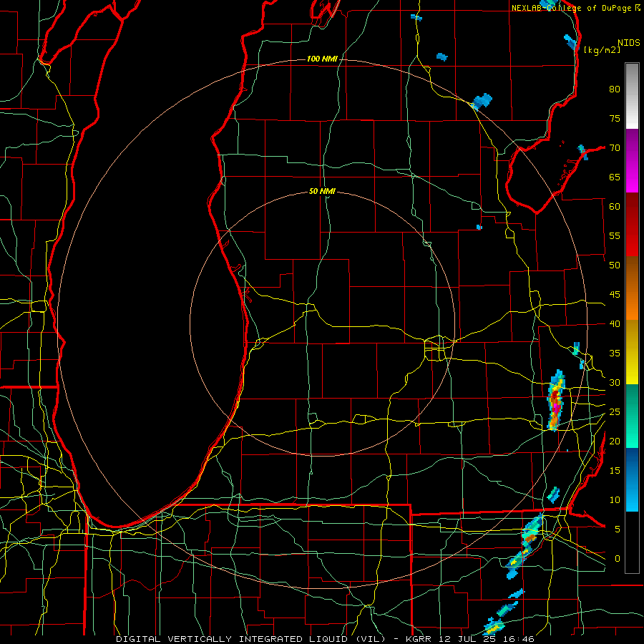Screen dimensions: 644x644
Task: Click the 60 value on the color scale
Action: (x=615, y=207)
